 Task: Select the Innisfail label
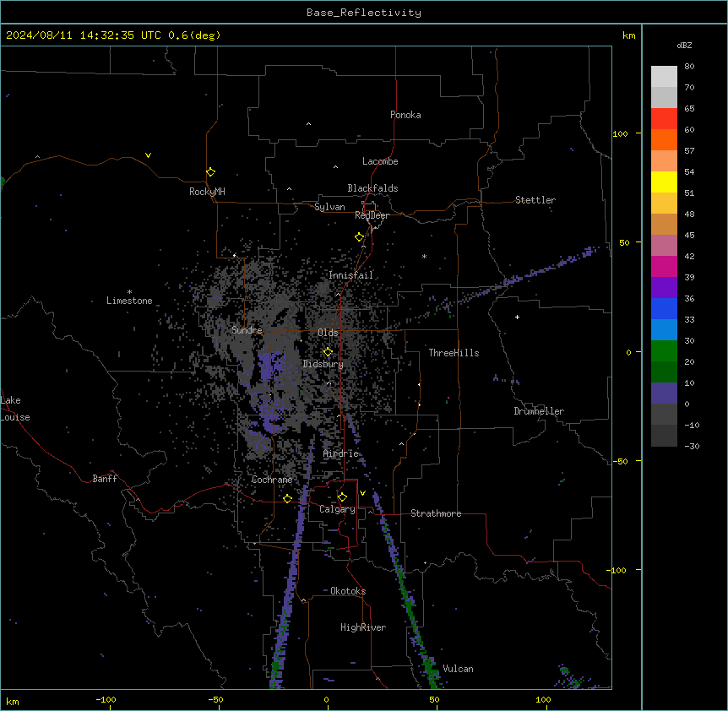pyautogui.click(x=350, y=275)
